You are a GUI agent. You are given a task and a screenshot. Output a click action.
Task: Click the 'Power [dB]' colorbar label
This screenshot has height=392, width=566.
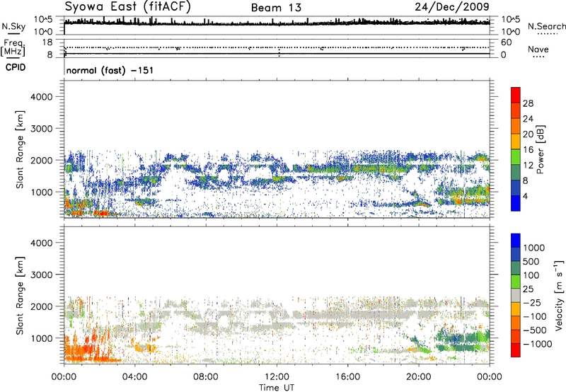540,149
